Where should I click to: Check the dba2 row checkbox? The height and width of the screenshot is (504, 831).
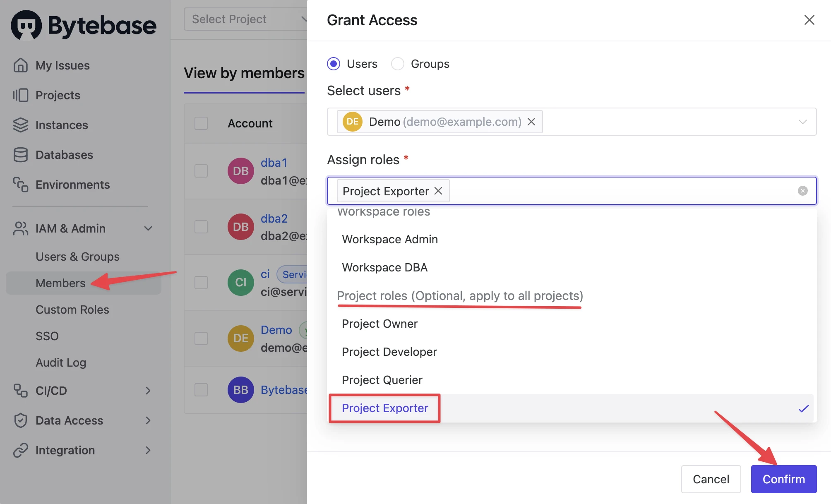point(201,227)
